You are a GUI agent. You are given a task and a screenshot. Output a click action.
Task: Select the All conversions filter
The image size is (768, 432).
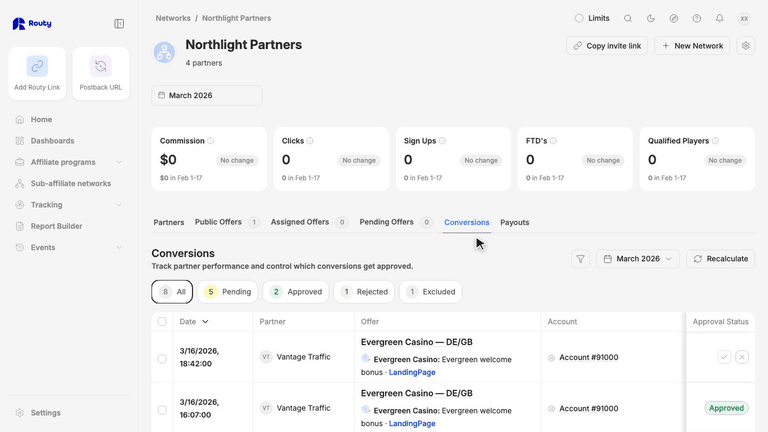point(172,291)
